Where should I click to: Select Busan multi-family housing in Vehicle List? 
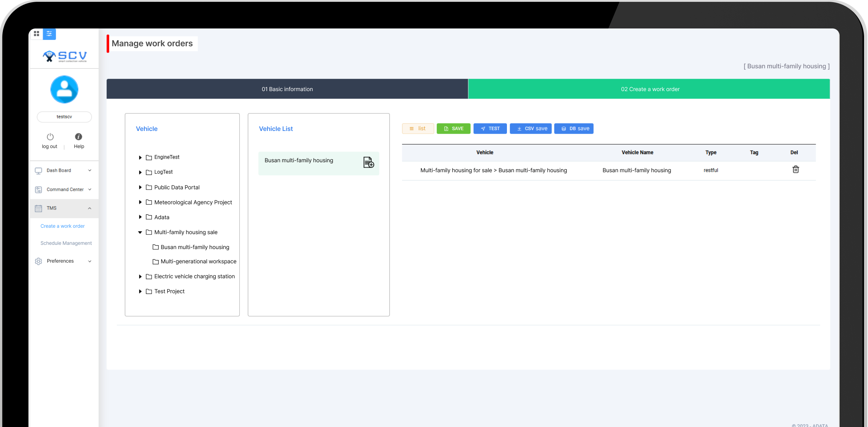click(319, 163)
